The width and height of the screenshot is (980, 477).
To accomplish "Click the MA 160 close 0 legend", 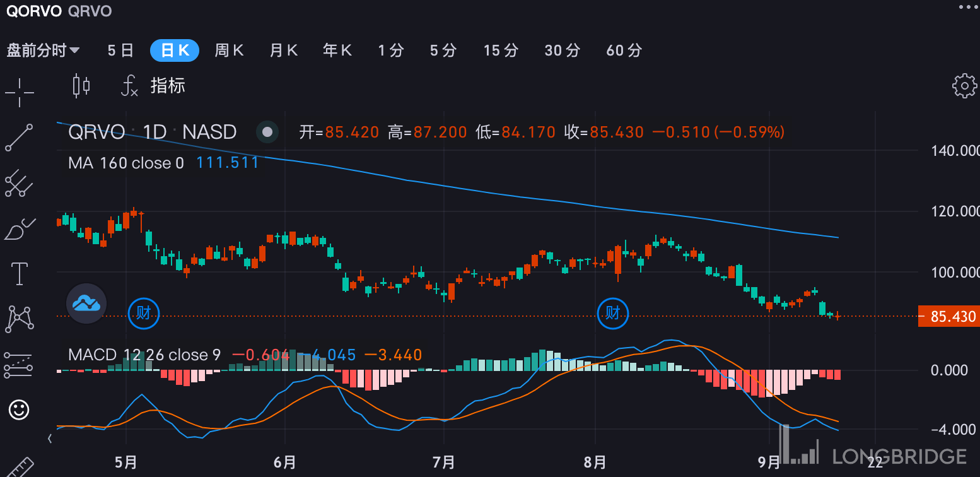I will coord(126,163).
